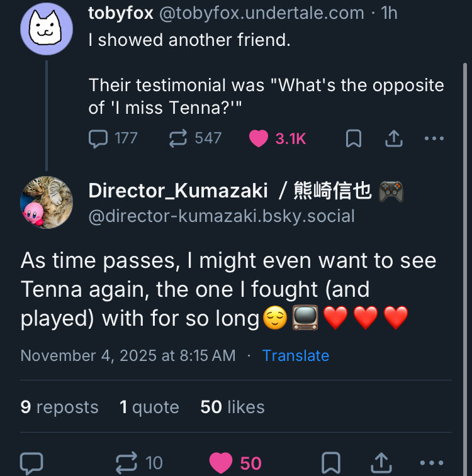Open @director-kumazaki.bsky.social handle
472x476 pixels.
222,216
